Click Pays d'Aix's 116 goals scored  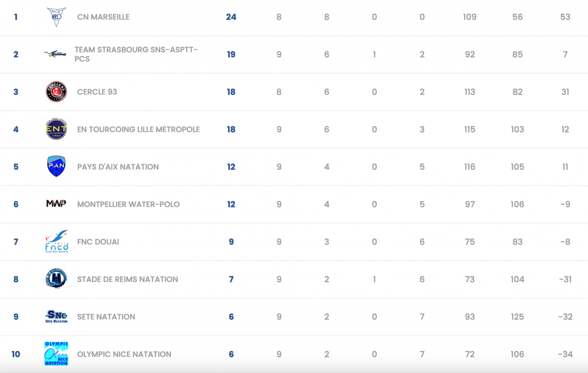[x=469, y=167]
